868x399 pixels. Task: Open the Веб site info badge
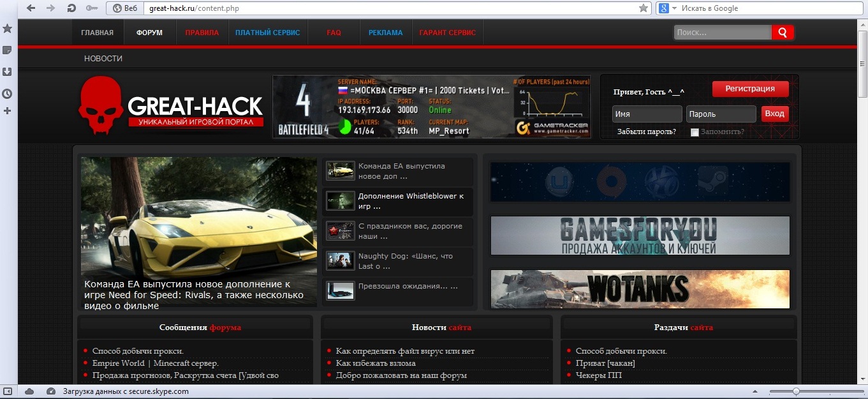[125, 8]
